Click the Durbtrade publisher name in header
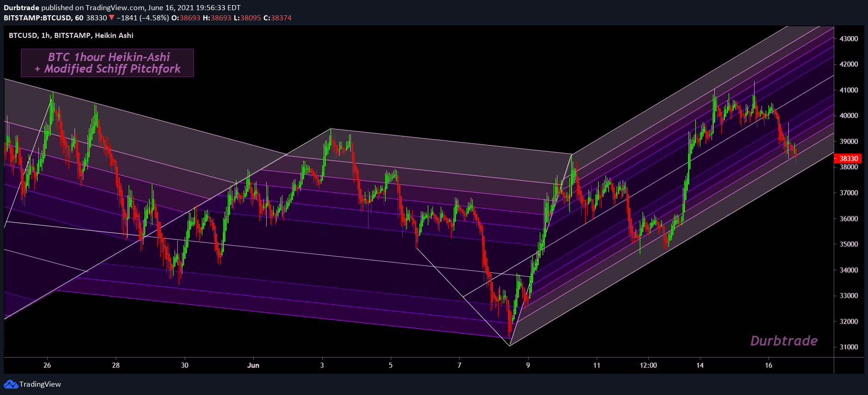 click(x=22, y=8)
